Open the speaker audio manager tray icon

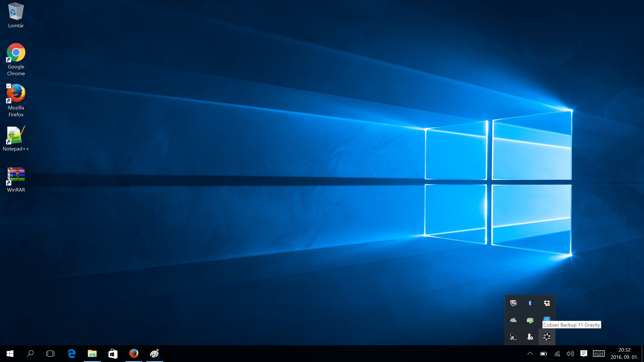tap(513, 337)
